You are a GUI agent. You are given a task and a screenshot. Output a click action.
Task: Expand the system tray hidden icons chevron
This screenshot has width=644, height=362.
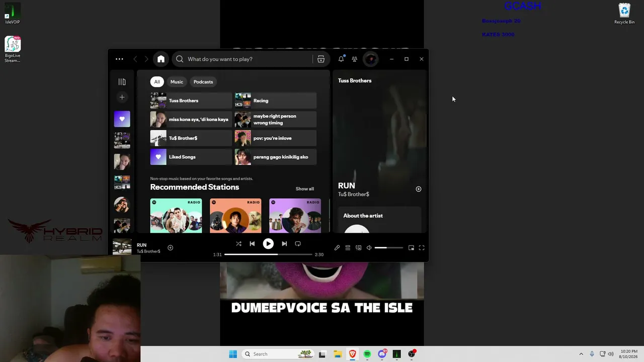(x=581, y=354)
